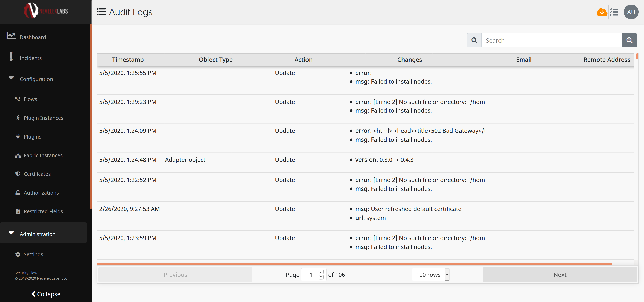Screen dimensions: 644x302
Task: Collapse the sidebar with Collapse button
Action: (x=46, y=294)
